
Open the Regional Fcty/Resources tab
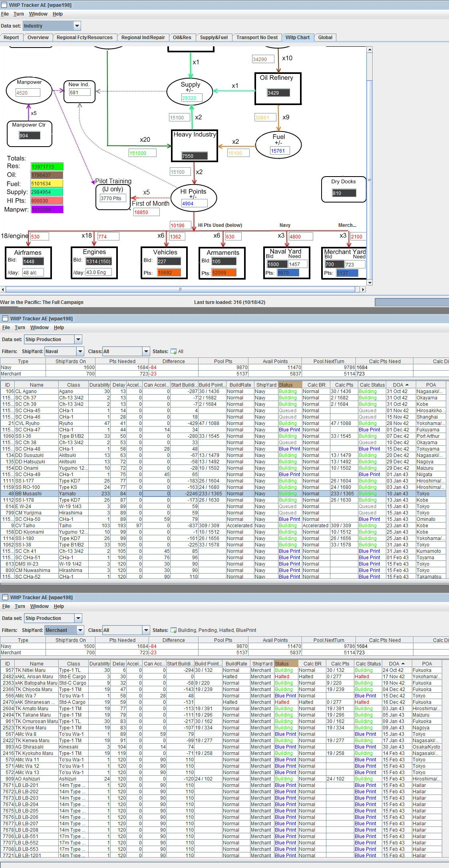pyautogui.click(x=85, y=38)
